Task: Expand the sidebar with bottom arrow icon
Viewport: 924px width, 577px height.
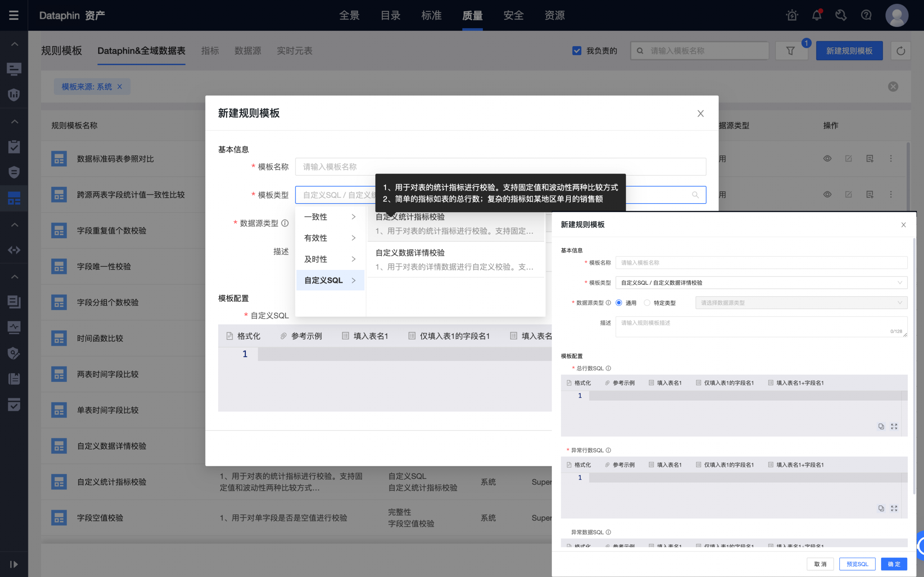Action: (14, 564)
